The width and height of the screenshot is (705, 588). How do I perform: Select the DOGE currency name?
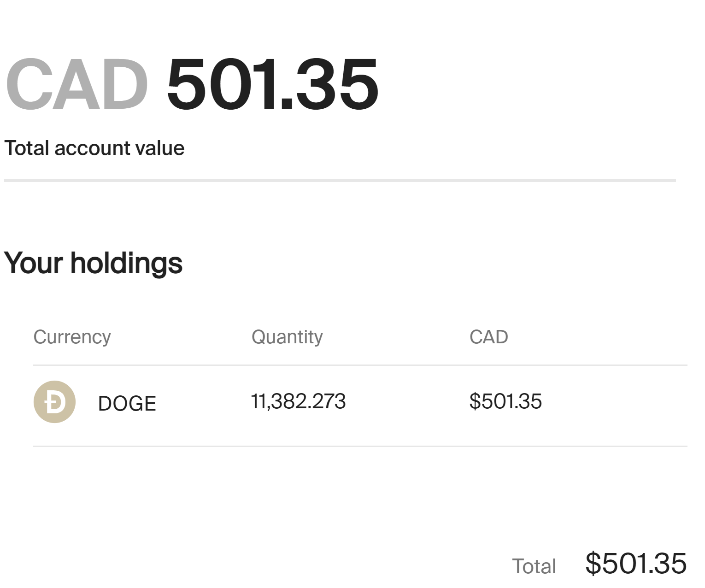pos(127,404)
